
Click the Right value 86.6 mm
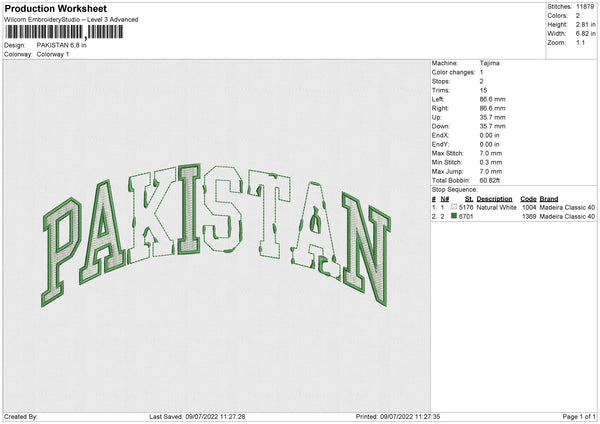pos(492,109)
